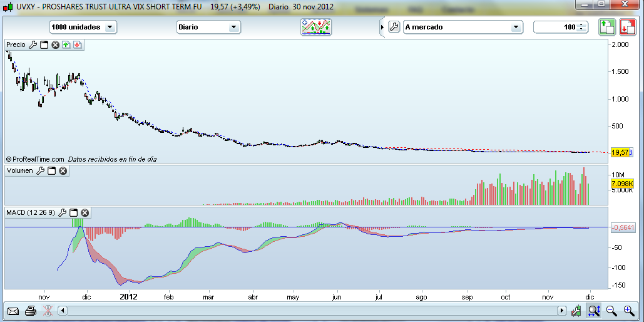Remove the Volumen panel with its X icon
The image size is (644, 322).
[63, 170]
